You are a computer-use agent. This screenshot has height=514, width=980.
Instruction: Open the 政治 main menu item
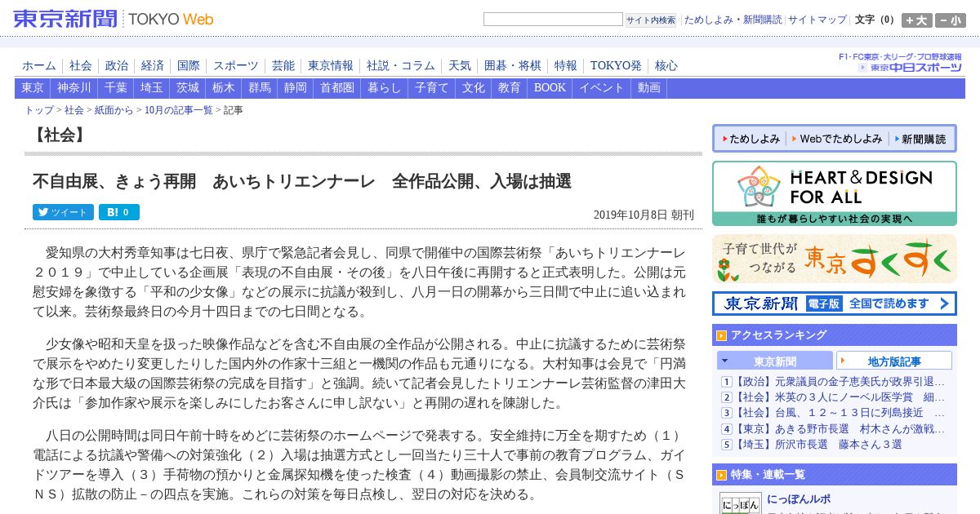[117, 65]
